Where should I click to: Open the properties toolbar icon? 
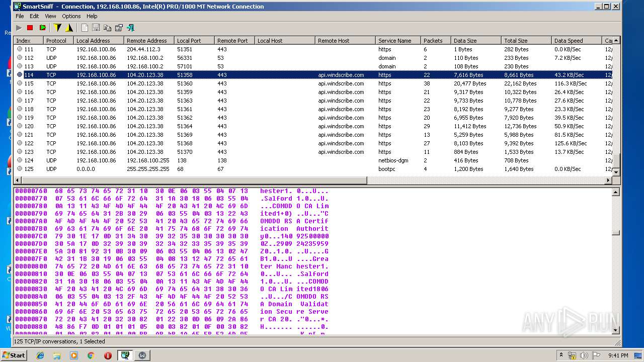tap(119, 28)
